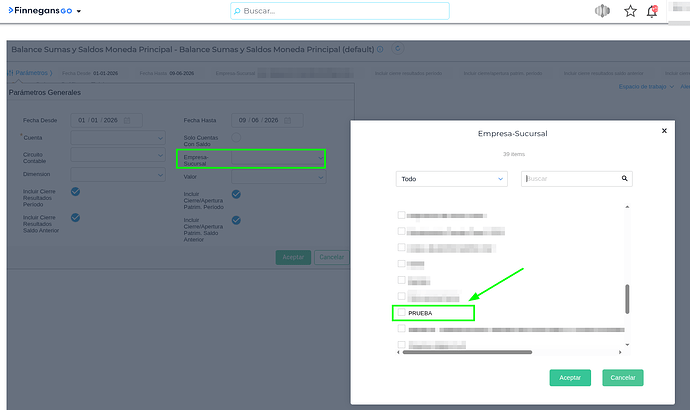The image size is (690, 410).
Task: Click Cancelar in Parámetros Generales panel
Action: (x=332, y=257)
